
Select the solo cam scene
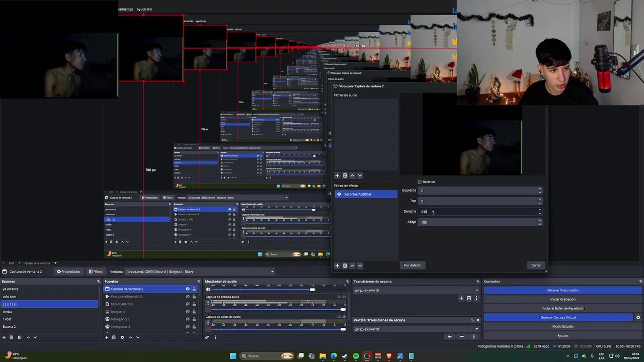(x=49, y=297)
